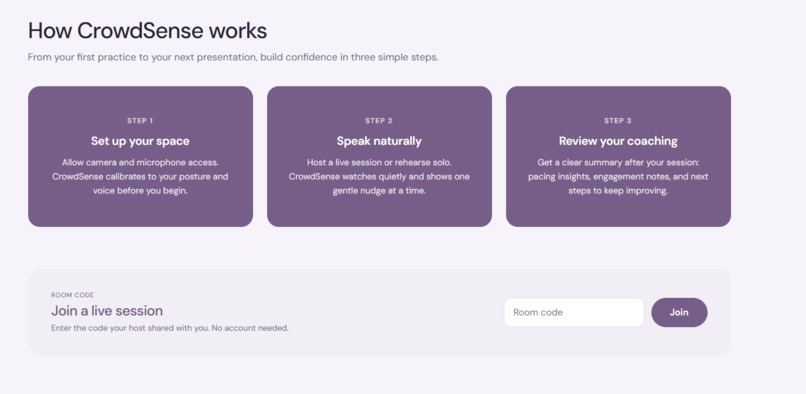
Task: Click the 'Join a live session' heading
Action: pyautogui.click(x=107, y=311)
